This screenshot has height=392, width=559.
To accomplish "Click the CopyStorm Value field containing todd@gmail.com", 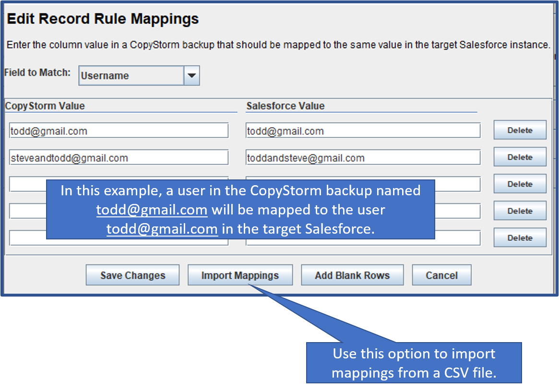I will pyautogui.click(x=119, y=131).
